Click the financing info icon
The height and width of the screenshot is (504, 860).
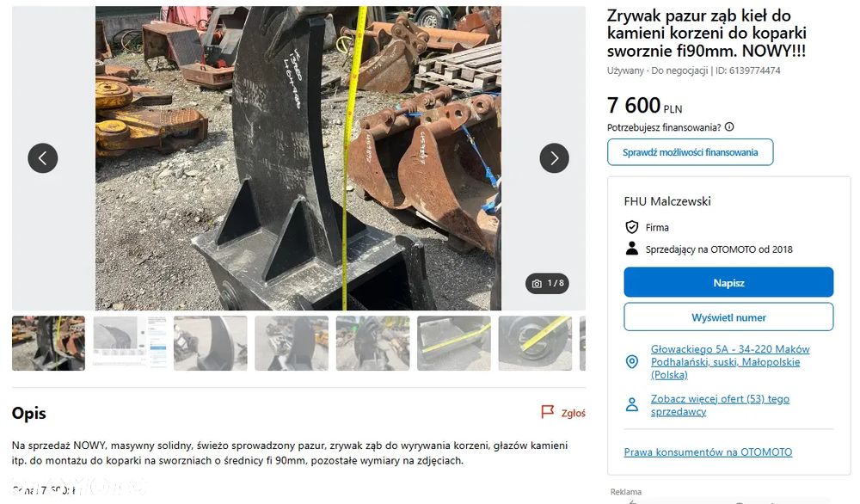(729, 126)
